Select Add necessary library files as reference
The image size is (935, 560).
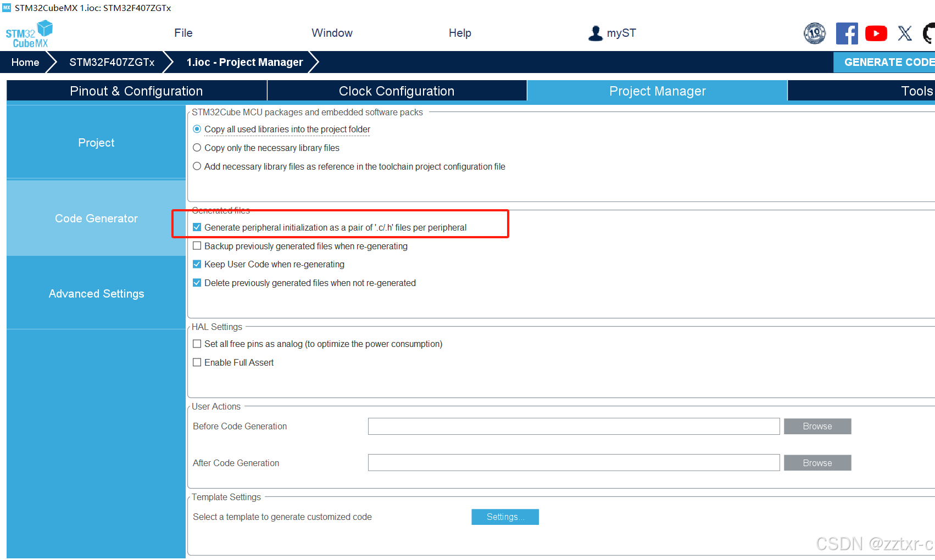197,166
